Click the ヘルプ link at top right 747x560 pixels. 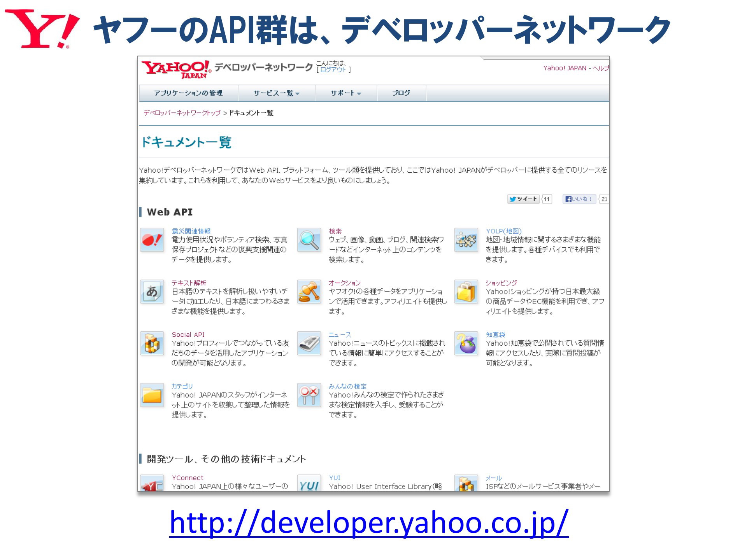tap(601, 68)
